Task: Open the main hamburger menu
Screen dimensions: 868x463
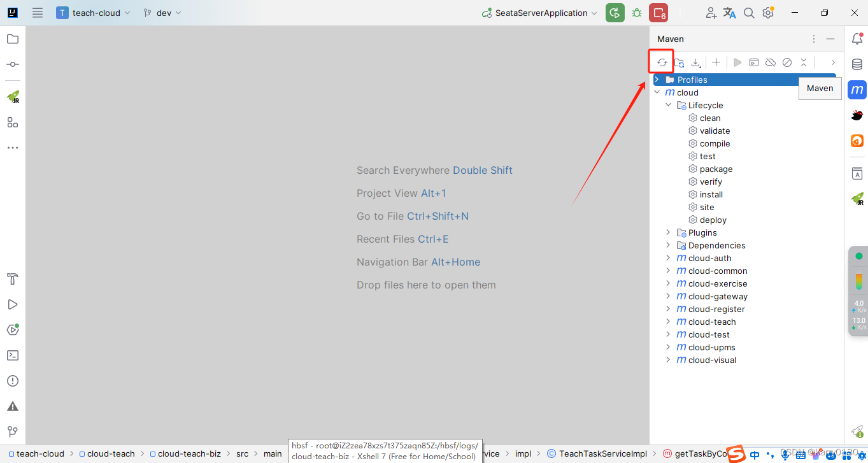Action: point(38,13)
